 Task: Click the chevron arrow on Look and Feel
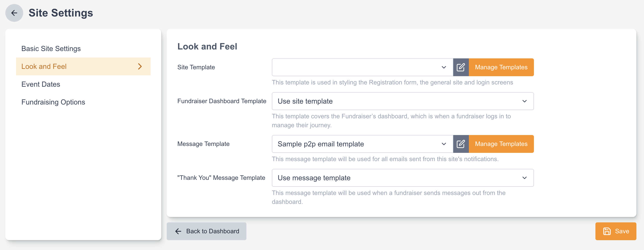(x=140, y=66)
